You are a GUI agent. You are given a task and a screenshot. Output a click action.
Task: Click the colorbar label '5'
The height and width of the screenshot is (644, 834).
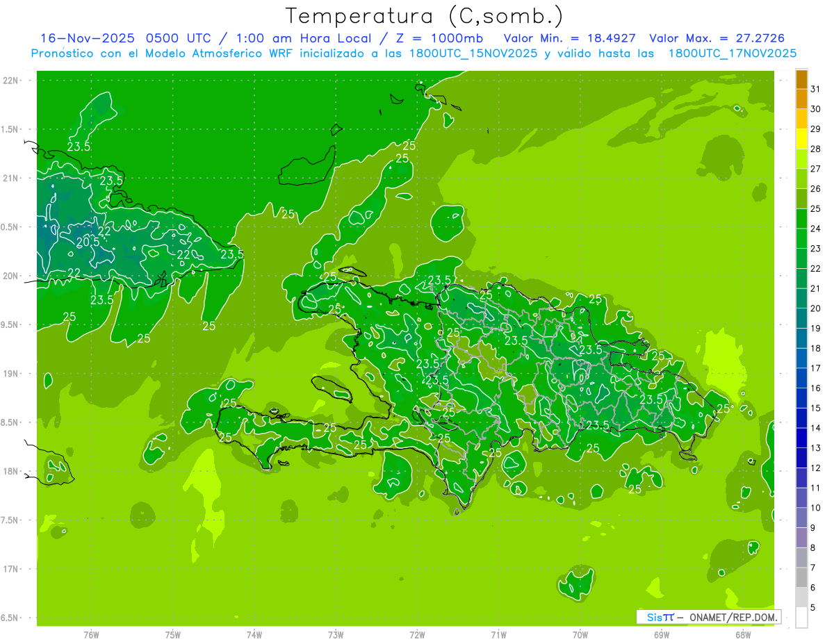pos(813,607)
